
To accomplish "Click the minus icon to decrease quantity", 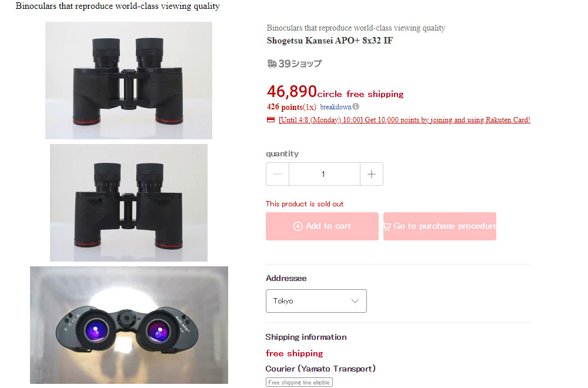I will point(278,174).
